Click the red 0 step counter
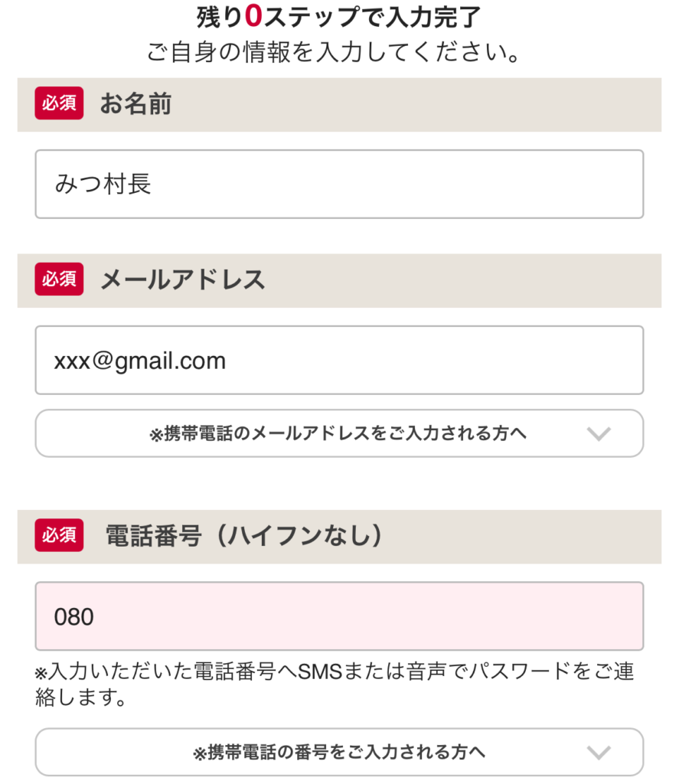This screenshot has width=679, height=784. click(x=253, y=17)
